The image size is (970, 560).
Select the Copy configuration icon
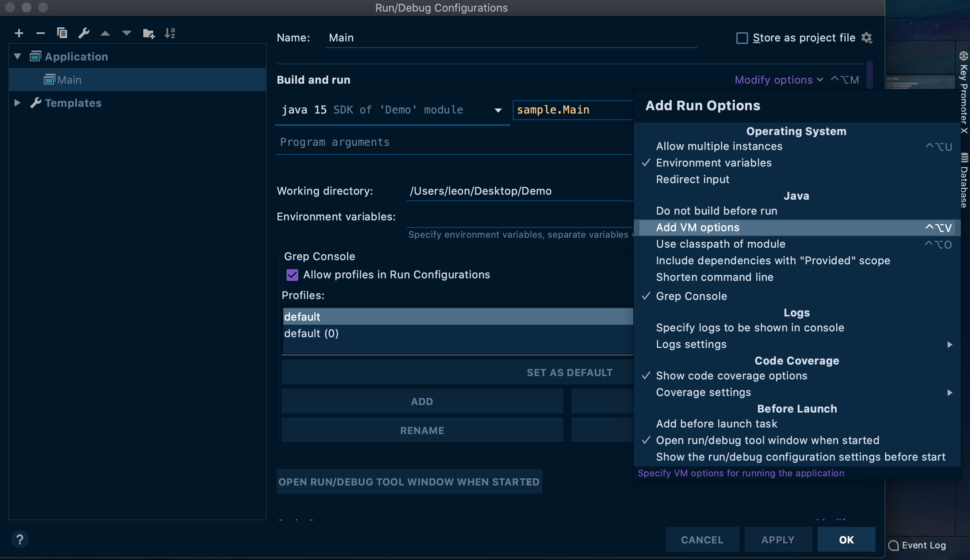point(62,33)
